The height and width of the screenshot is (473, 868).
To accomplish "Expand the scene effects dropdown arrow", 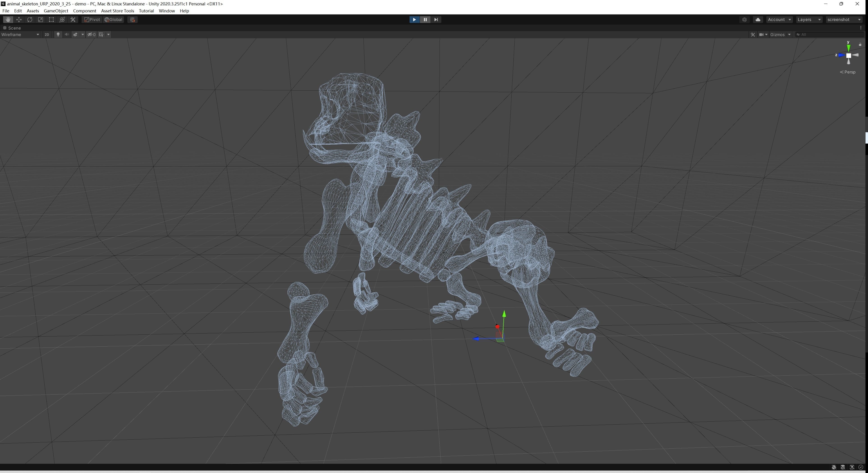I will [82, 34].
